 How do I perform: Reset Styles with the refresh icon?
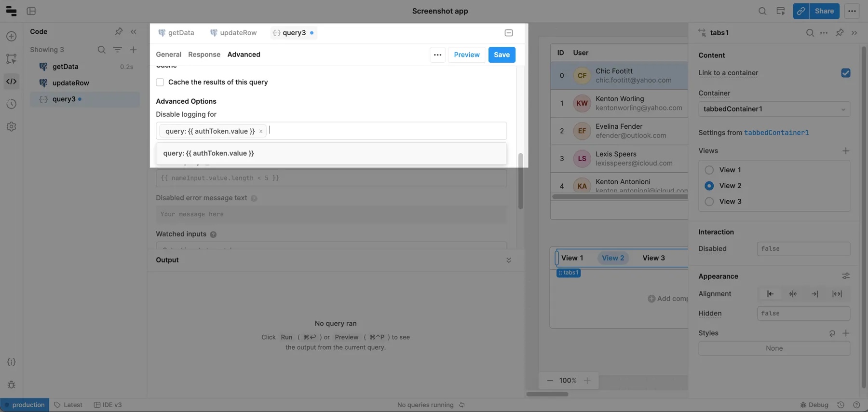click(832, 333)
